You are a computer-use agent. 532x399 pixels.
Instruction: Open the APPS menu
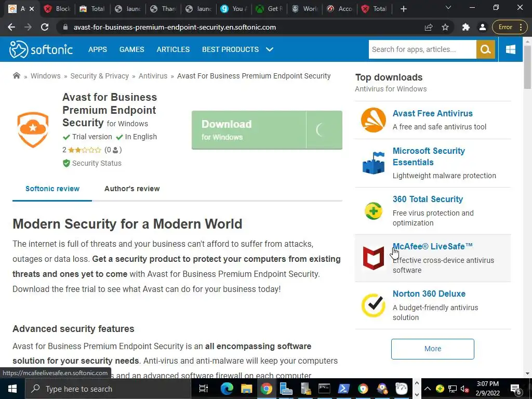[97, 49]
